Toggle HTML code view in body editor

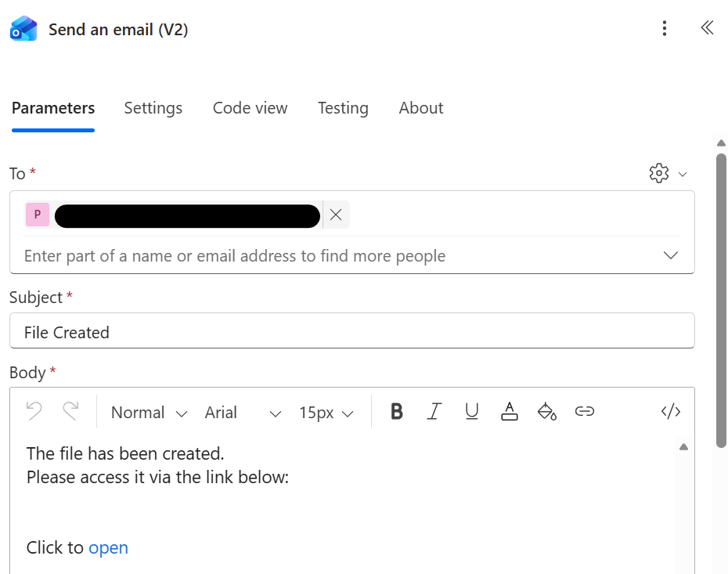pos(671,412)
